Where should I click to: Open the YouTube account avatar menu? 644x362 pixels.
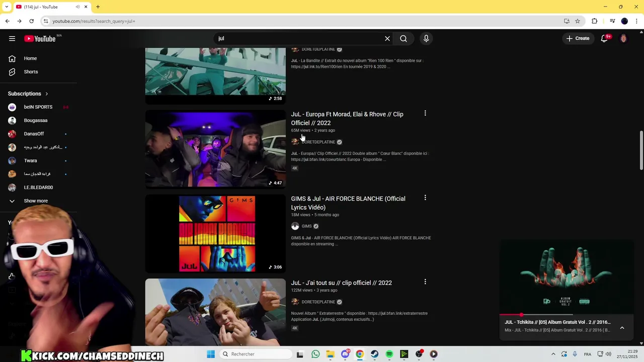623,39
